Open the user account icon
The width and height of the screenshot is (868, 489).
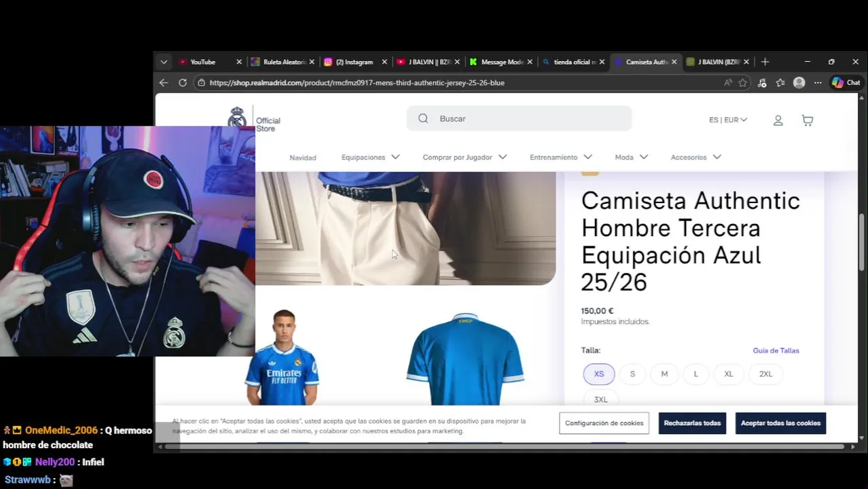point(778,120)
